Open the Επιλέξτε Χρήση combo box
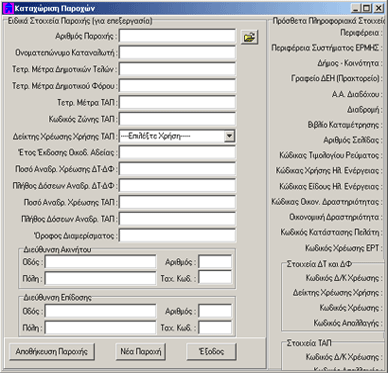This screenshot has width=388, height=373. pos(177,136)
